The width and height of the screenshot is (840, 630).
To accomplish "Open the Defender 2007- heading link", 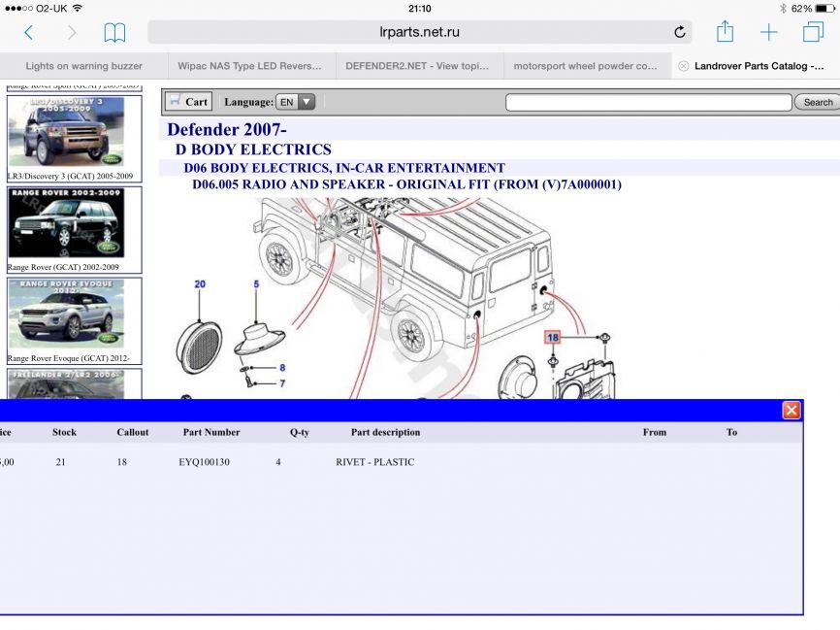I will 227,129.
